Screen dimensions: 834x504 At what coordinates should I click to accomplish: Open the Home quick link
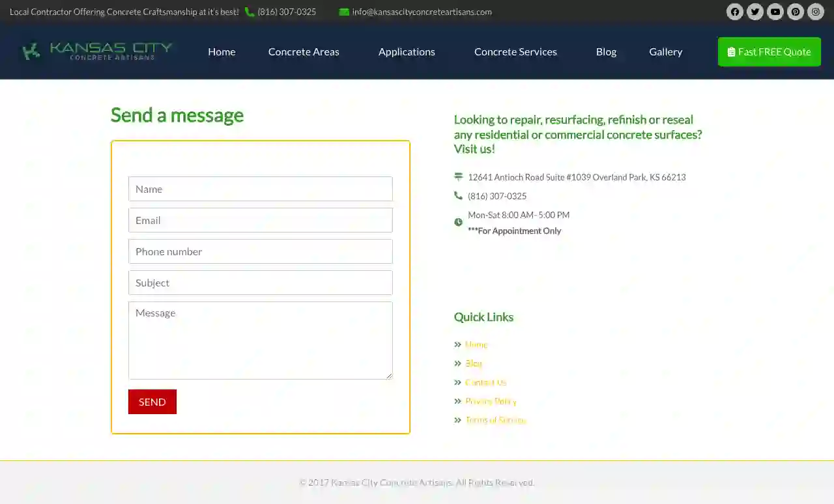pos(476,344)
